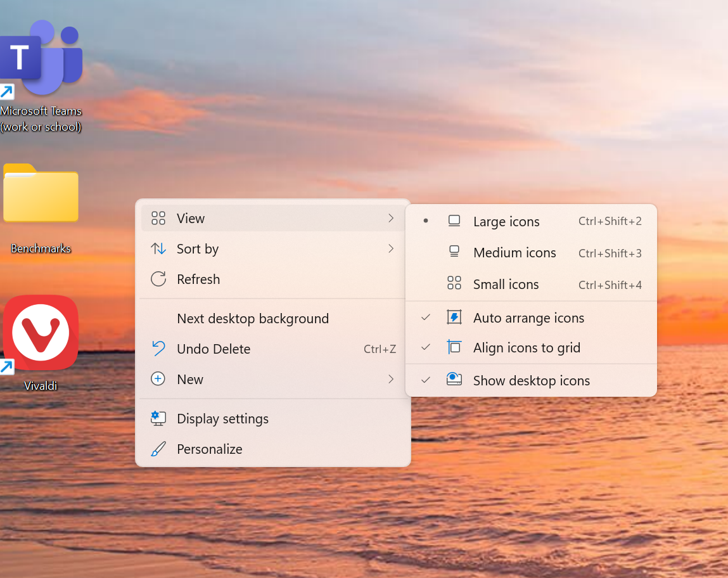
Task: Click the Benchmarks folder name label
Action: (41, 248)
